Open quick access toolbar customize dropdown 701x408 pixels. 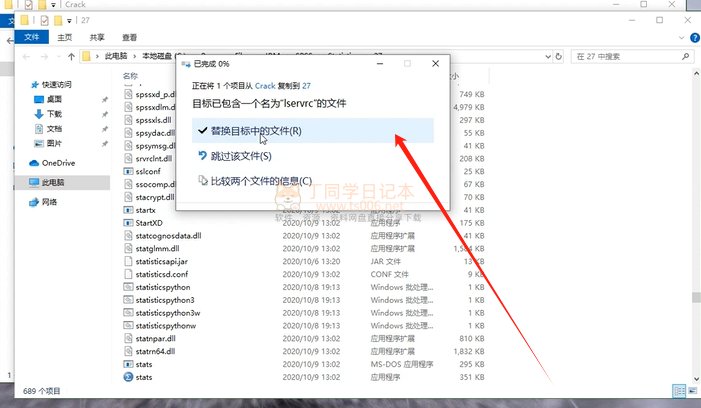69,21
